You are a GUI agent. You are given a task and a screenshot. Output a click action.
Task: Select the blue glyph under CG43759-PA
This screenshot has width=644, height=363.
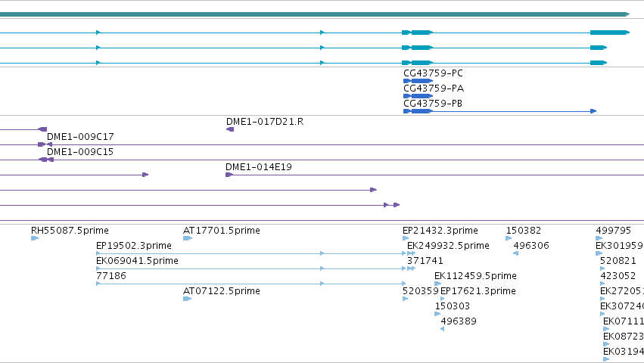(x=418, y=96)
